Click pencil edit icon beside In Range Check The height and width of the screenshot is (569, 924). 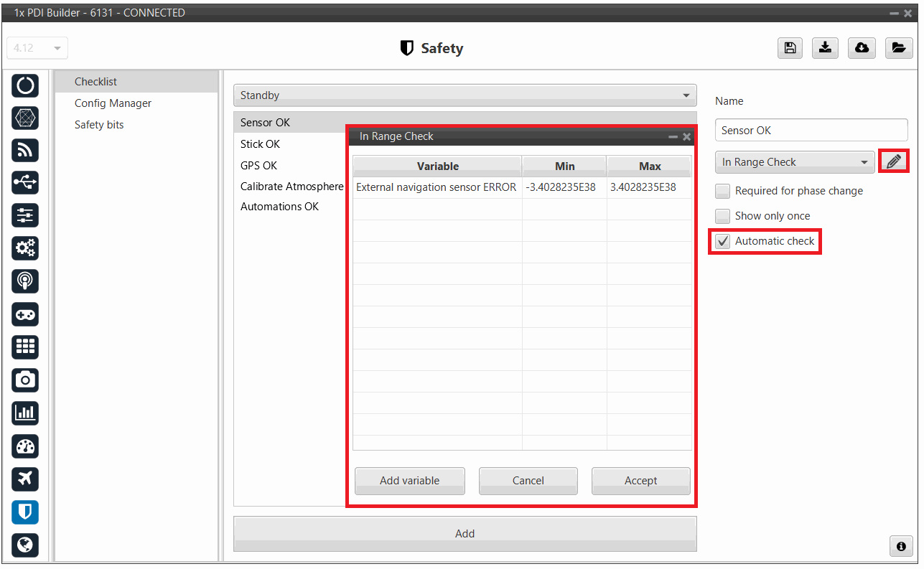click(x=894, y=161)
